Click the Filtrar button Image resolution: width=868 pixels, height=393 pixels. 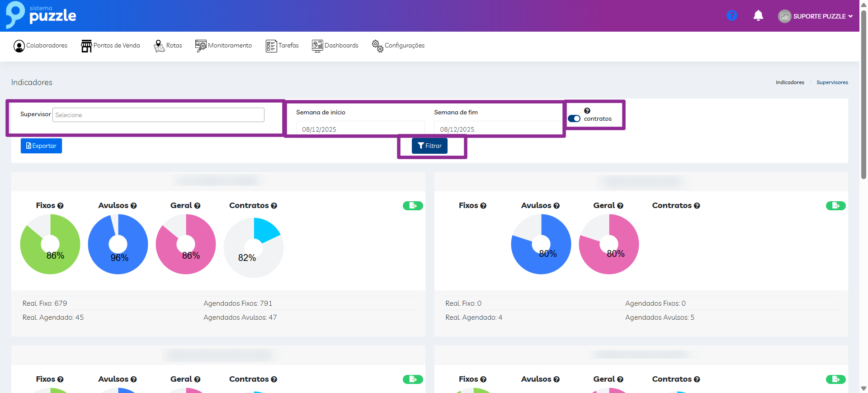(x=429, y=146)
